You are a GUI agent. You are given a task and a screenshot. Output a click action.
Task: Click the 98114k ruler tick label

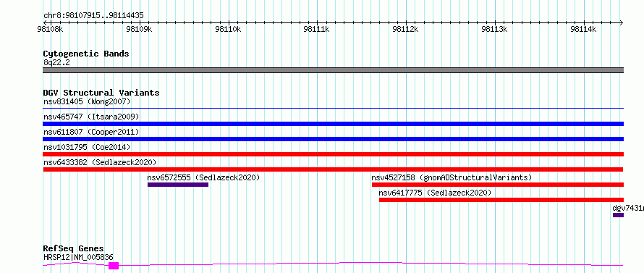click(x=584, y=29)
